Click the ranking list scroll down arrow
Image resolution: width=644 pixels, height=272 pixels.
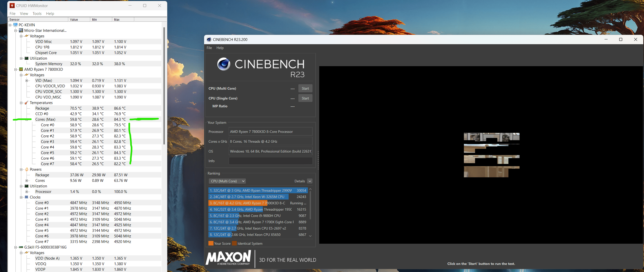point(310,236)
